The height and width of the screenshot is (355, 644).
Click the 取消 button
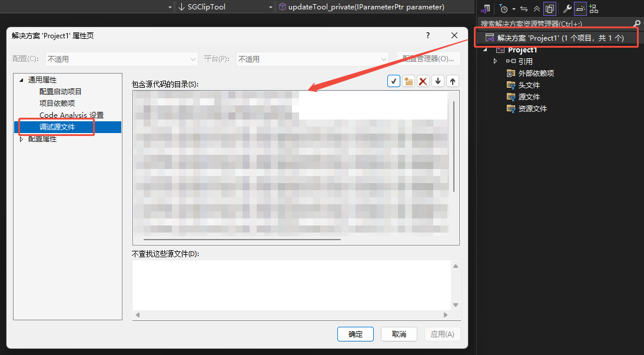pos(399,334)
